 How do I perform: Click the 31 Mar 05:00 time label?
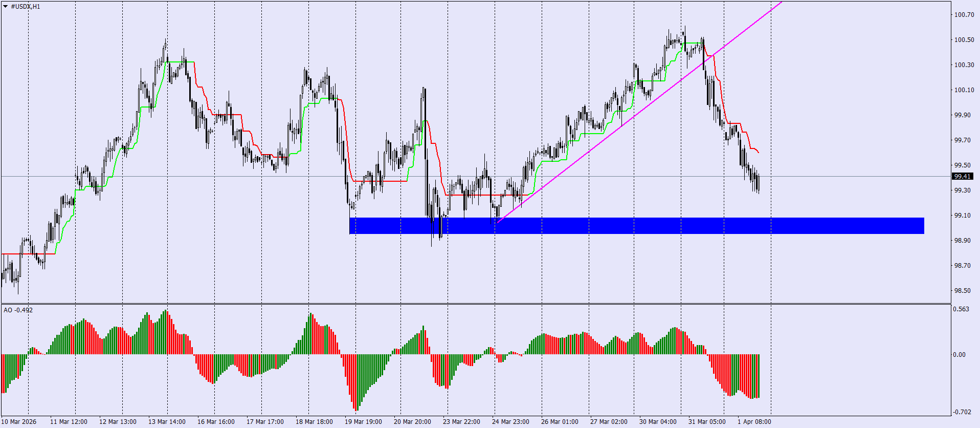pyautogui.click(x=707, y=422)
